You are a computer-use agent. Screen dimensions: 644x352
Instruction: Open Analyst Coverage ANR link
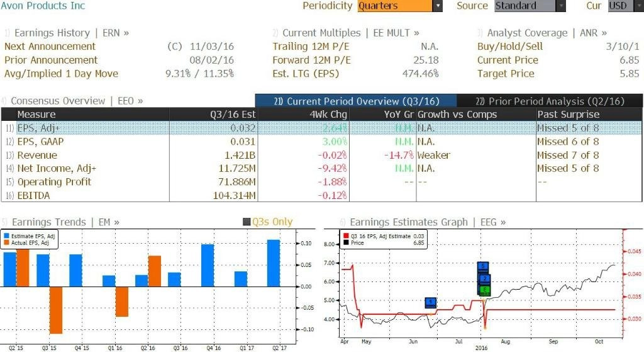point(547,33)
